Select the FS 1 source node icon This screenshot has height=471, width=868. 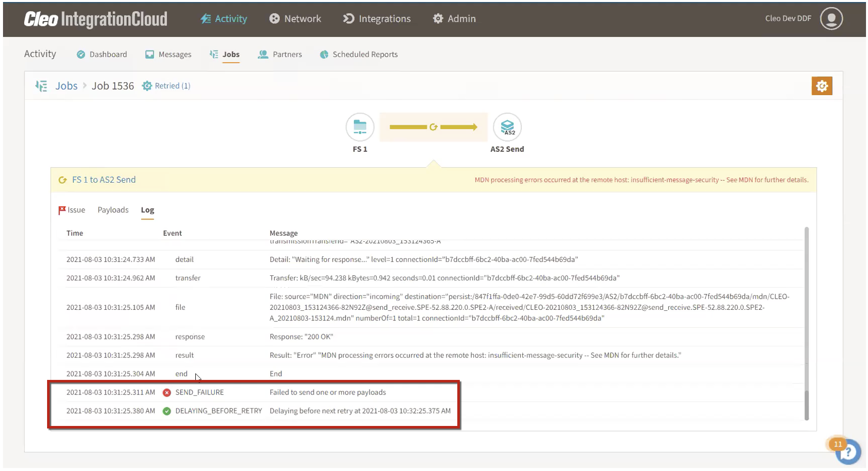pyautogui.click(x=360, y=127)
